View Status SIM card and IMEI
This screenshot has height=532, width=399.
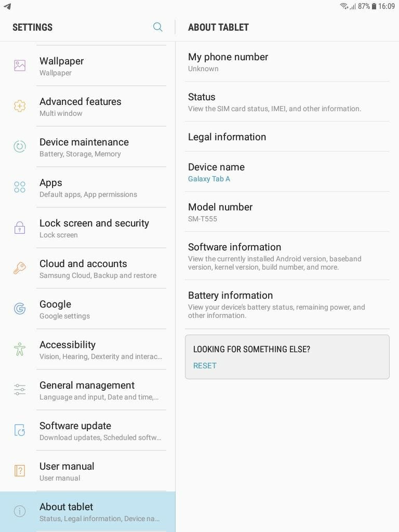[287, 102]
